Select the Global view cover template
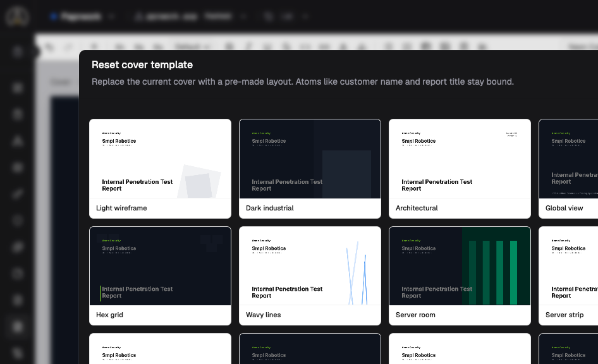Screen dimensions: 598x364 click(x=568, y=169)
